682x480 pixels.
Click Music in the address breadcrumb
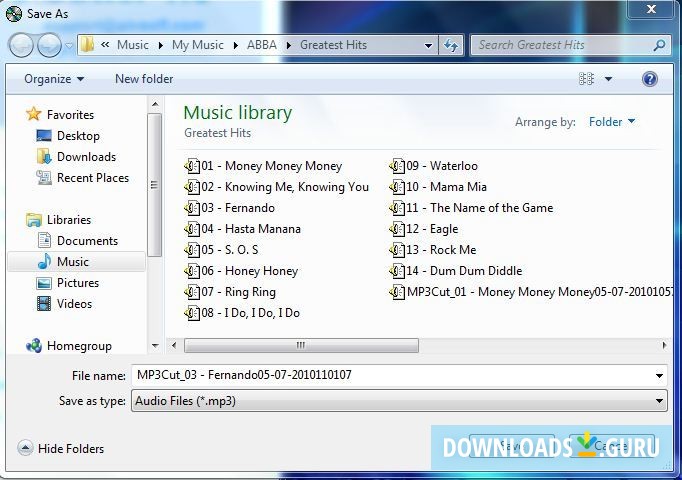133,45
